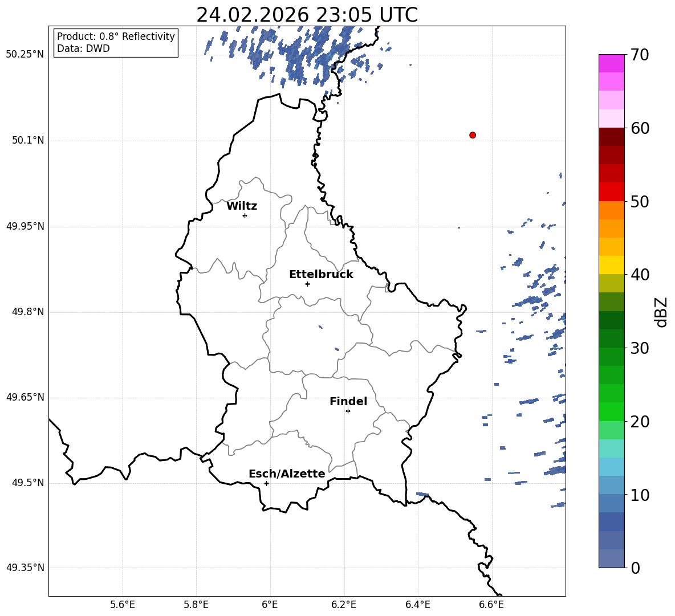Click the Esch/Alzette station cross marker
This screenshot has width=675, height=616.
click(x=266, y=483)
